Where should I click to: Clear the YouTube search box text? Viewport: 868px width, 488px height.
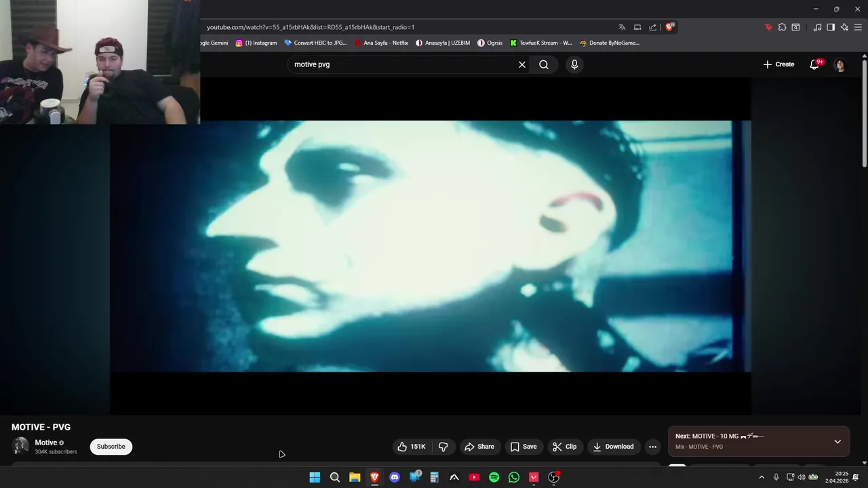pos(522,64)
